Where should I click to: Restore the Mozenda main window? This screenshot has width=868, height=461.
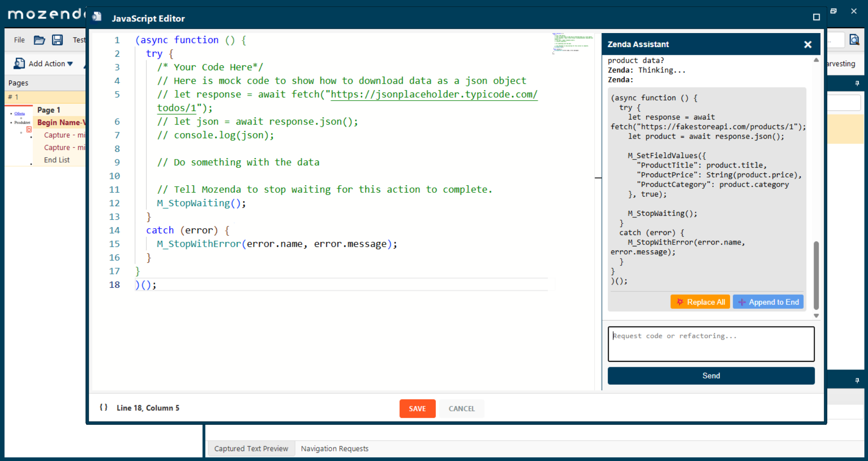834,11
